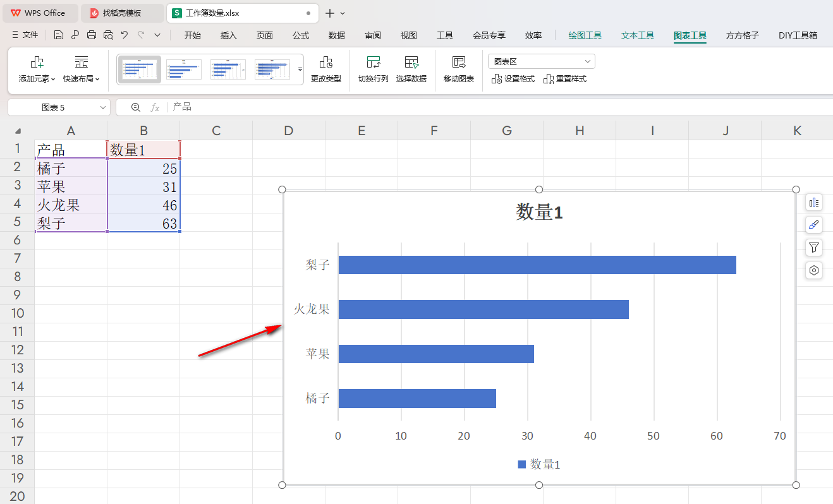Screen dimensions: 833x504
Task: Switch to the 文本工具 ribbon tab
Action: pyautogui.click(x=638, y=35)
